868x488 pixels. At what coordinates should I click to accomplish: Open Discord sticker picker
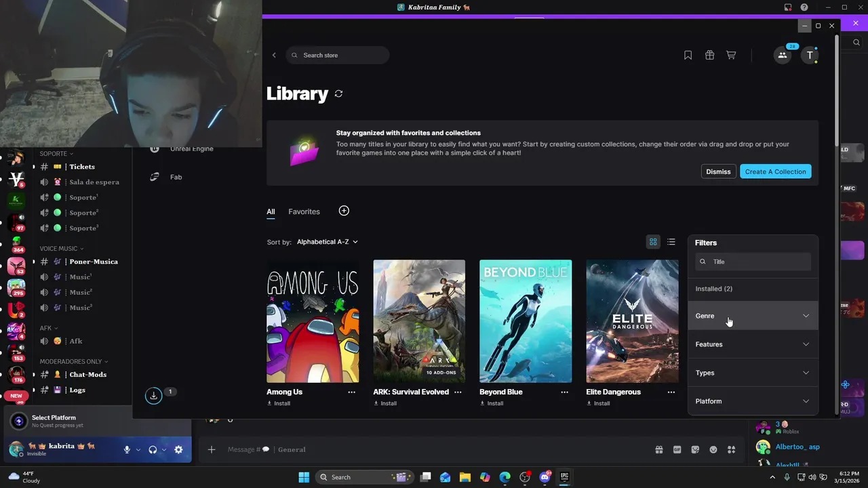[x=695, y=449]
